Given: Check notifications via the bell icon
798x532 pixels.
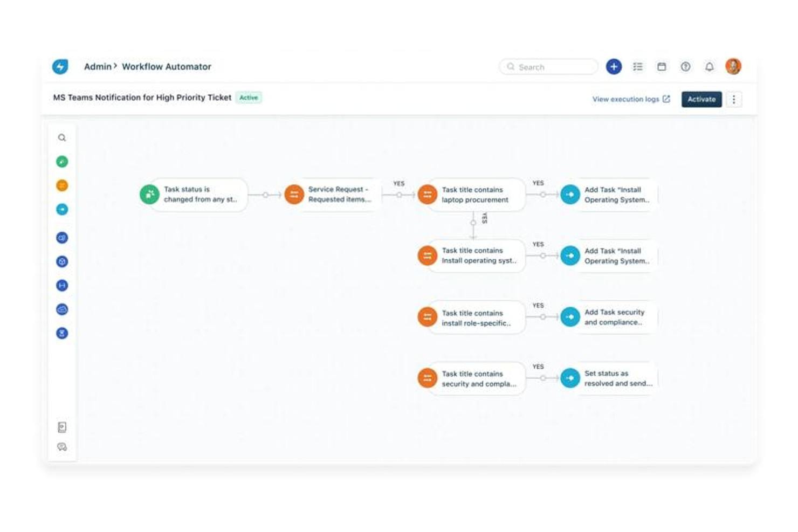Looking at the screenshot, I should (x=709, y=66).
